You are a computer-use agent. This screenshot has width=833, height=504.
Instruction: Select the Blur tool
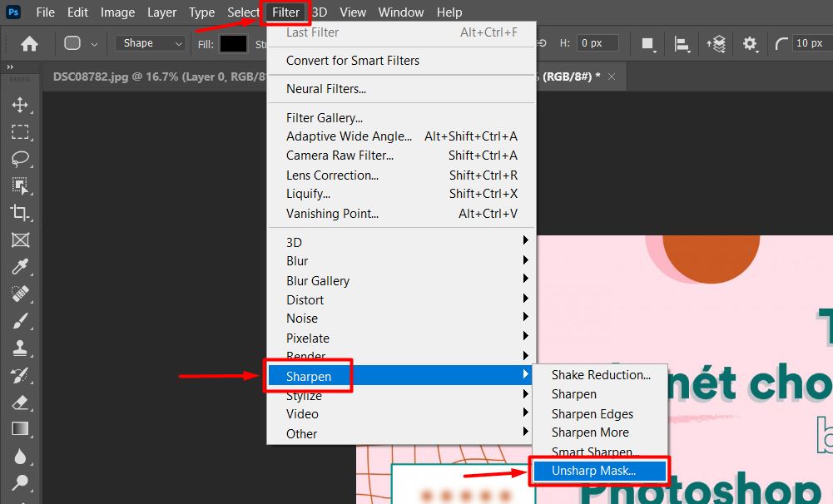tap(20, 457)
